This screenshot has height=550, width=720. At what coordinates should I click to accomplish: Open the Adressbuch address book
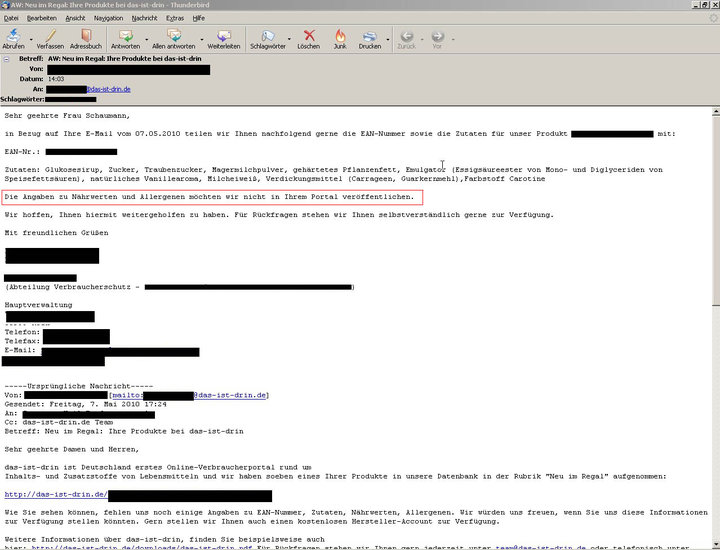86,39
